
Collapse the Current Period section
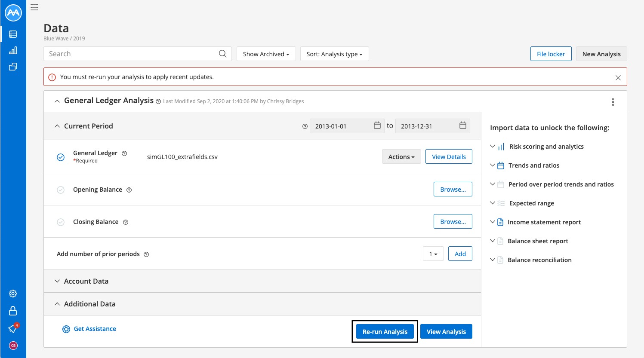(57, 126)
